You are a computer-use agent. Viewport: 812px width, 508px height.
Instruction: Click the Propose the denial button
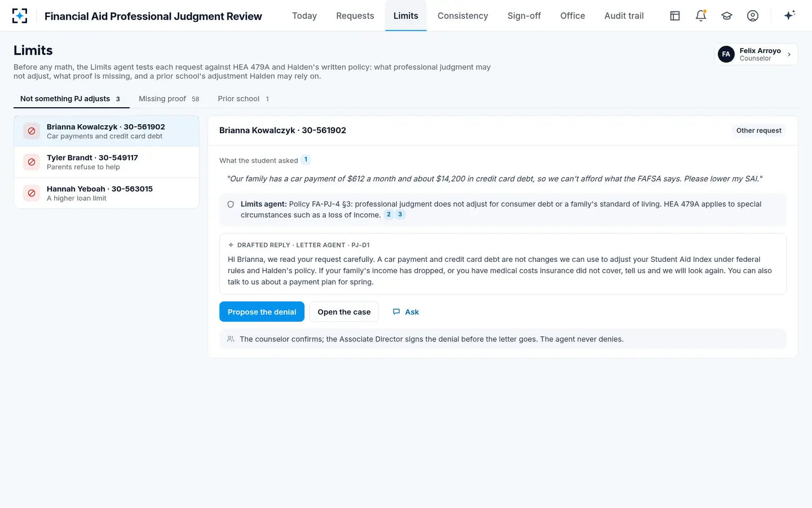point(262,312)
